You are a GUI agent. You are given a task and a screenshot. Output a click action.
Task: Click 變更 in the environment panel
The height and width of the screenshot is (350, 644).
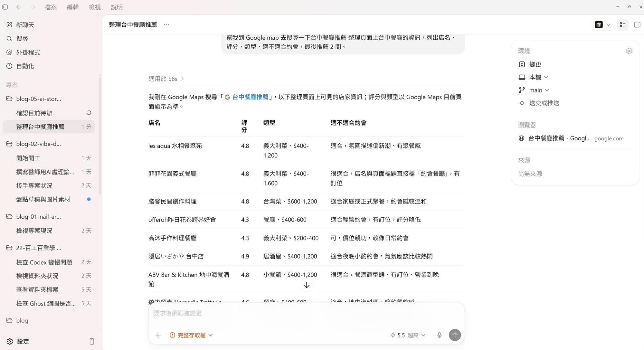coord(531,64)
